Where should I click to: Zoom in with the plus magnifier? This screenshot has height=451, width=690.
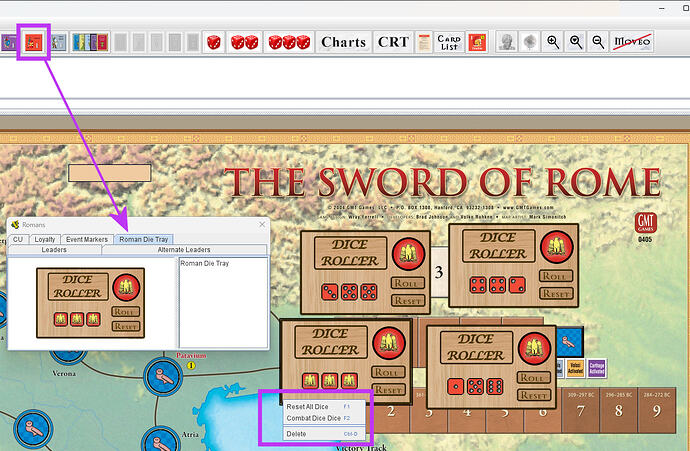553,42
